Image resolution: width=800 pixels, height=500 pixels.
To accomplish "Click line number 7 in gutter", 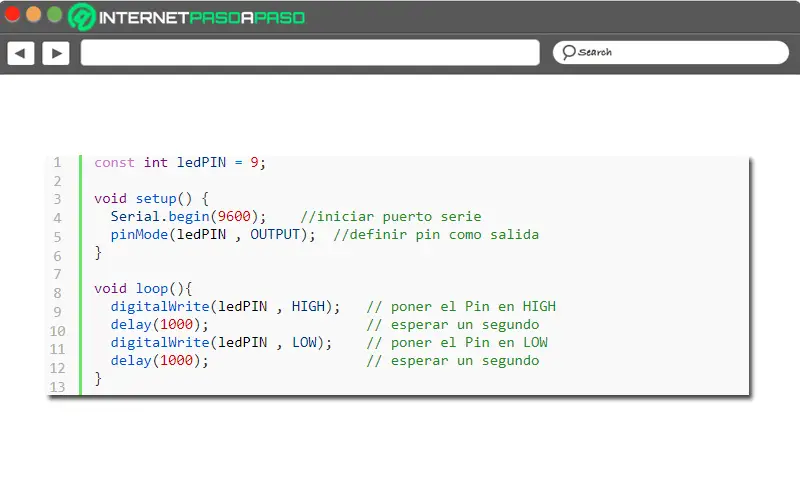I will coord(57,274).
